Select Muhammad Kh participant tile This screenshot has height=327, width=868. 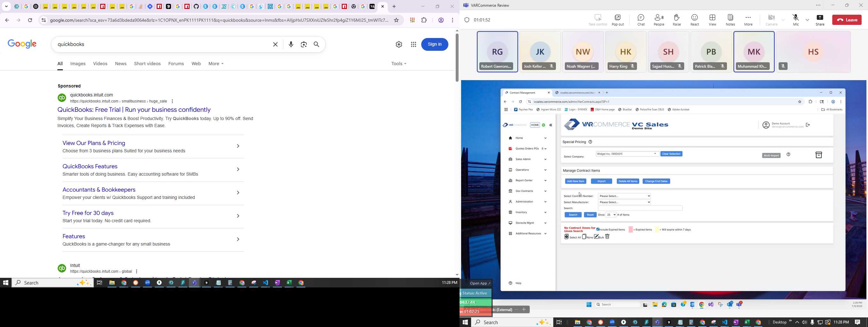pyautogui.click(x=754, y=52)
